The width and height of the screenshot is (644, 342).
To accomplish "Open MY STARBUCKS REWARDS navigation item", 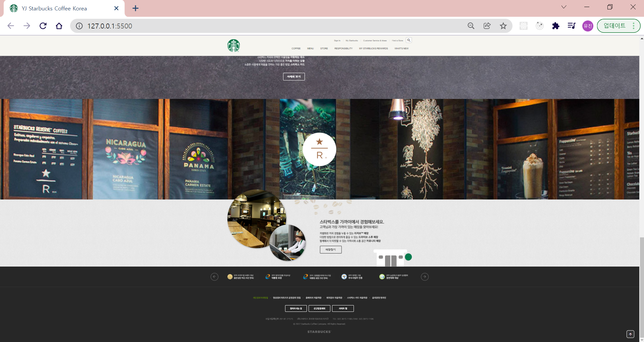I will coord(373,49).
